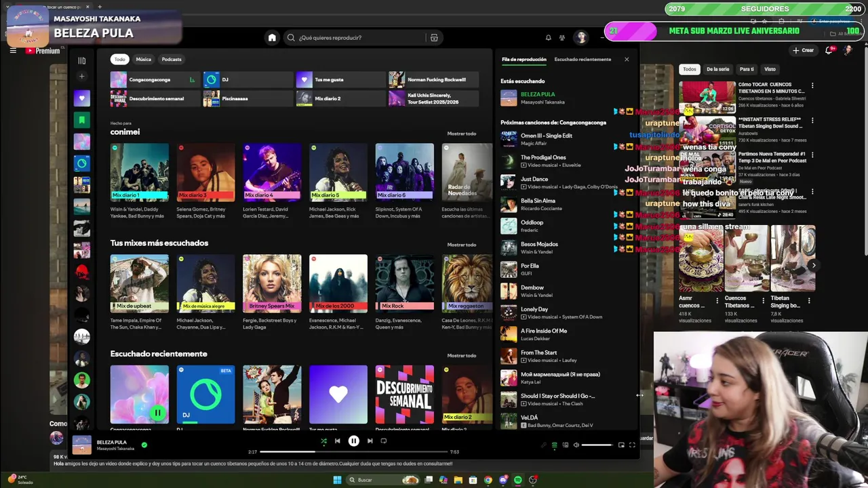Click Mostrar todo for conimei section
This screenshot has height=488, width=868.
462,134
